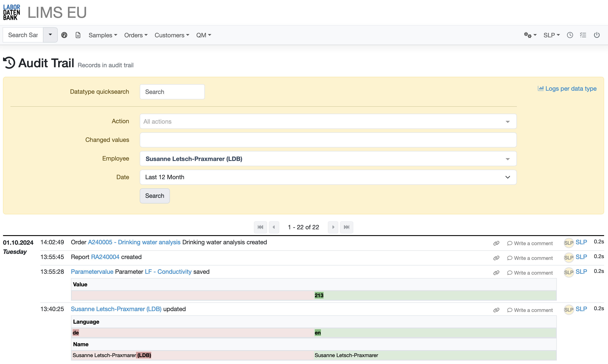
Task: Go to last page of results
Action: click(x=347, y=227)
